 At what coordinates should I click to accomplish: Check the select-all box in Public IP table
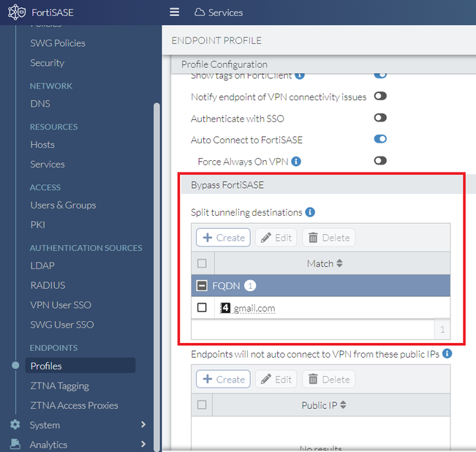202,404
